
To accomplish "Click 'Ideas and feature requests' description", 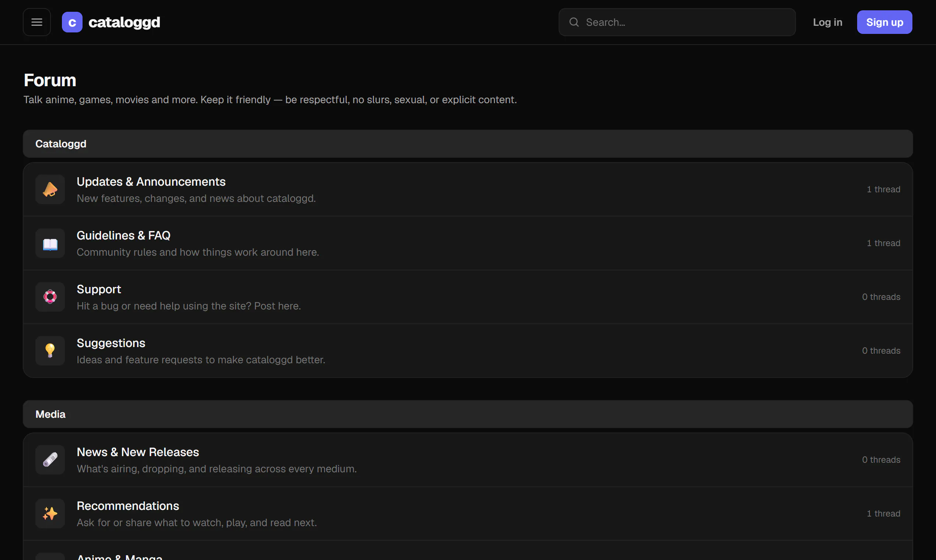I will [x=201, y=360].
